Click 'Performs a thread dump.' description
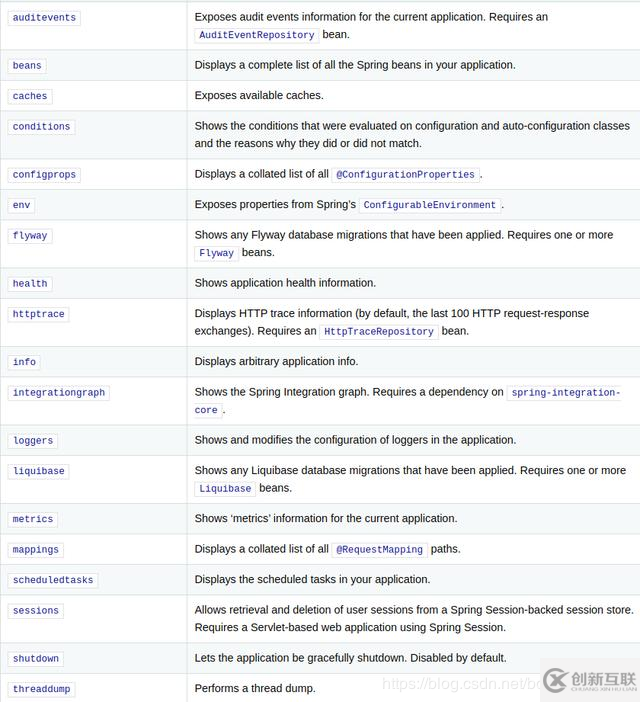Viewport: 640px width, 702px height. [x=255, y=688]
